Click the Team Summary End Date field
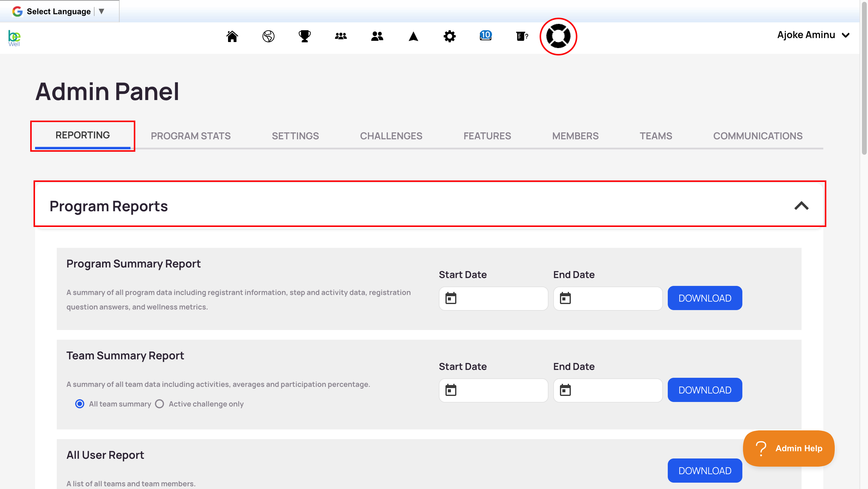This screenshot has width=868, height=489. 608,390
